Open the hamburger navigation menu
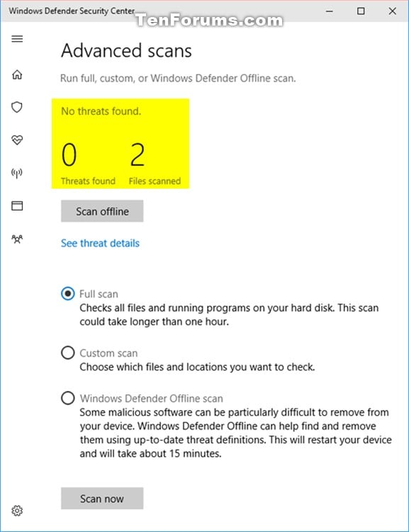 click(17, 39)
